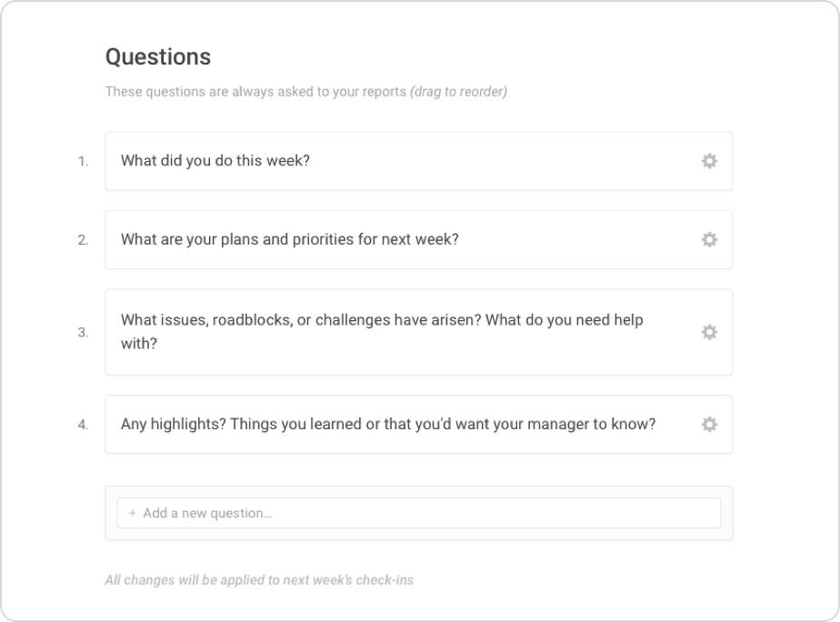Click the number 1 label beside the first question
The image size is (840, 622).
(83, 162)
